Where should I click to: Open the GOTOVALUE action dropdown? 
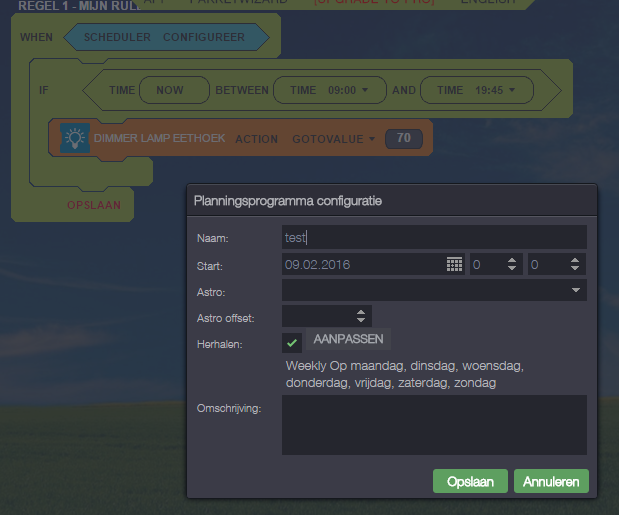(334, 138)
